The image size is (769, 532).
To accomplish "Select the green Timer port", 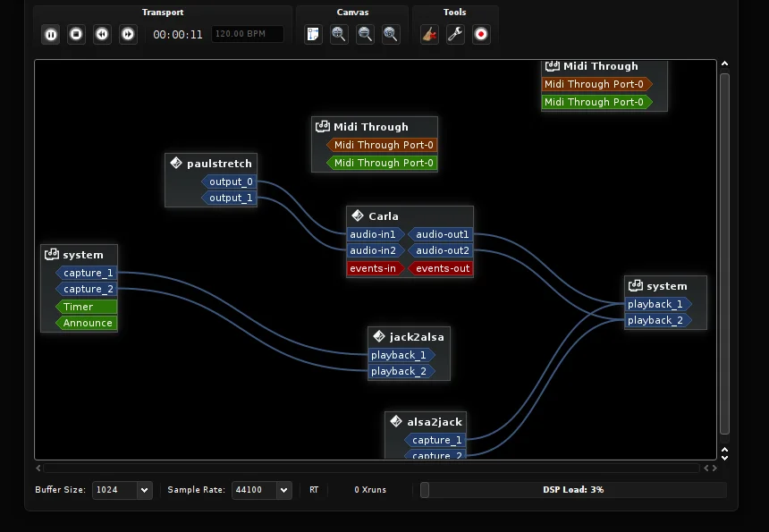I will click(87, 307).
